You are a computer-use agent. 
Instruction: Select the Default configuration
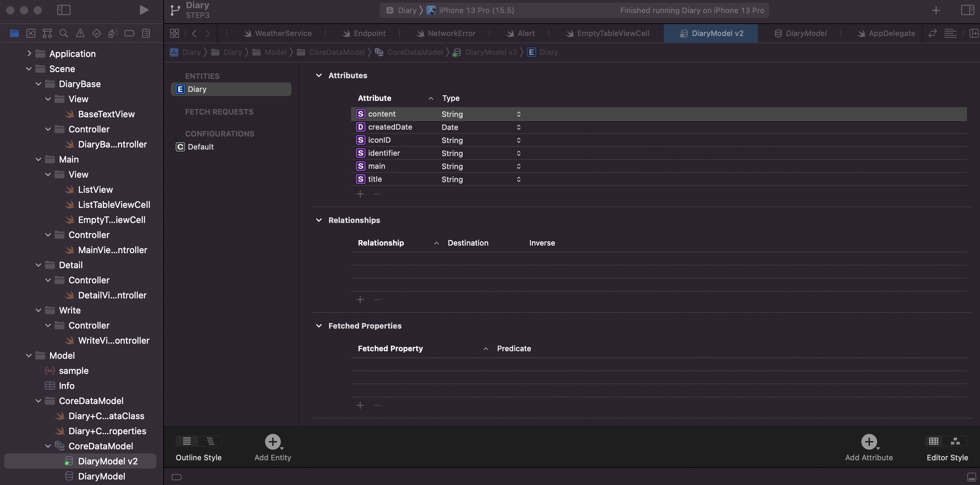(201, 147)
